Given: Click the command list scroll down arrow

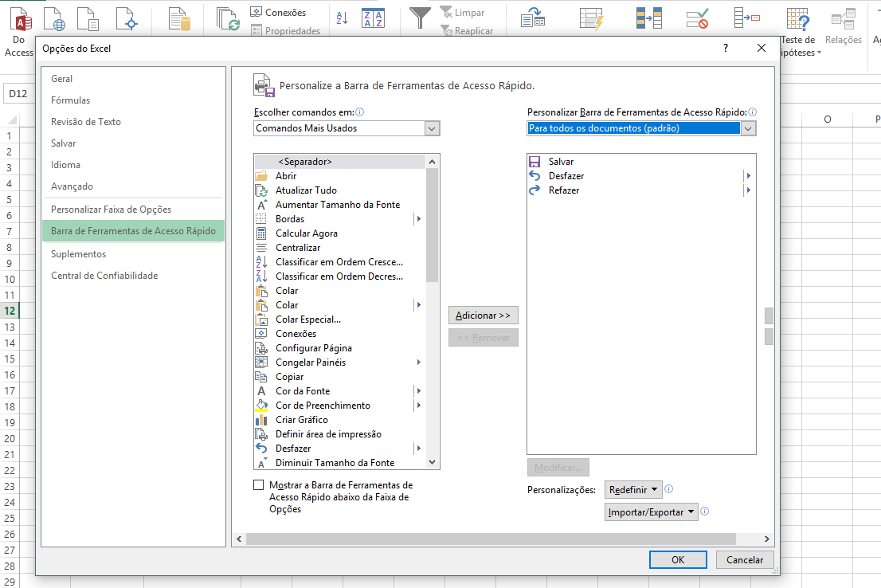Looking at the screenshot, I should [432, 462].
